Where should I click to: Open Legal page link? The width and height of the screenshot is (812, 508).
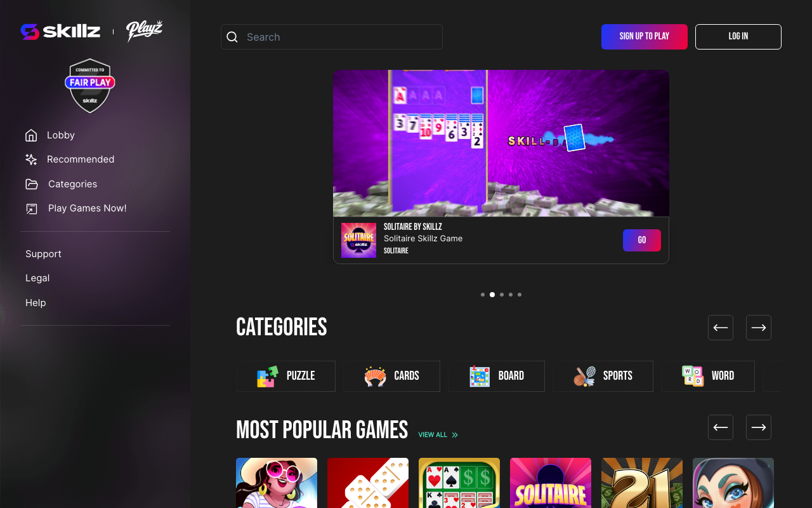37,278
